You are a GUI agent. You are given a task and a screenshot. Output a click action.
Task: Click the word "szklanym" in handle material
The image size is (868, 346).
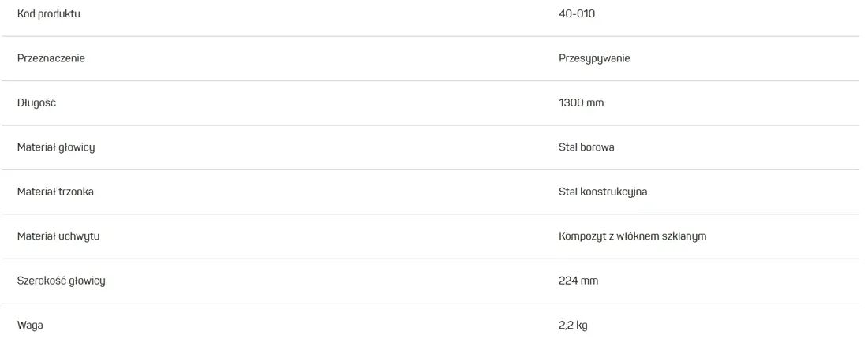pyautogui.click(x=683, y=236)
